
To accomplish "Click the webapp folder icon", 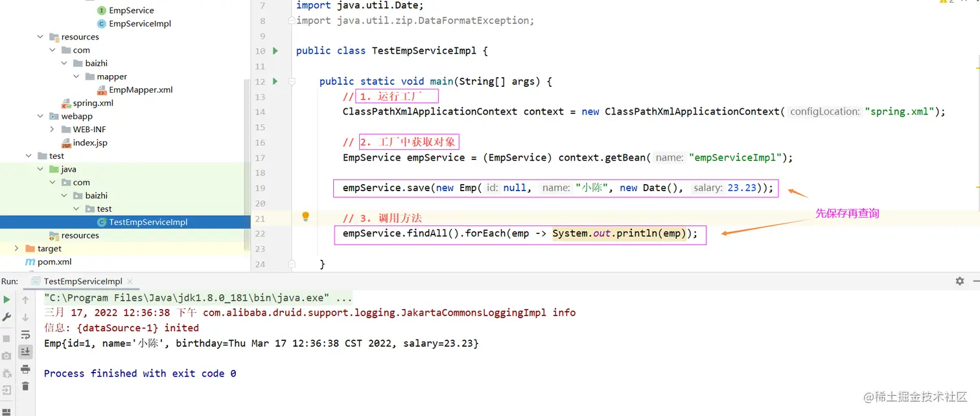I will coord(54,117).
